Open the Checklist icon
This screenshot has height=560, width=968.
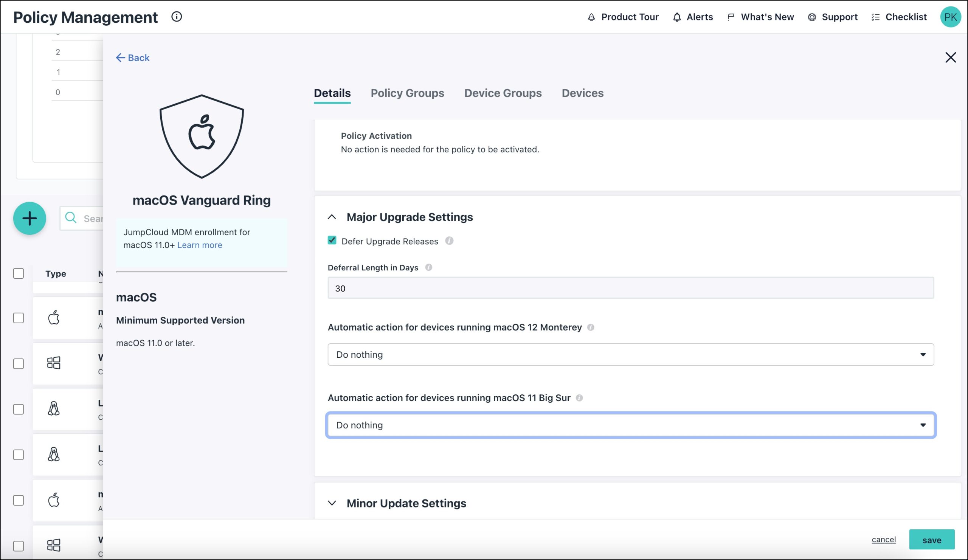[x=875, y=17]
